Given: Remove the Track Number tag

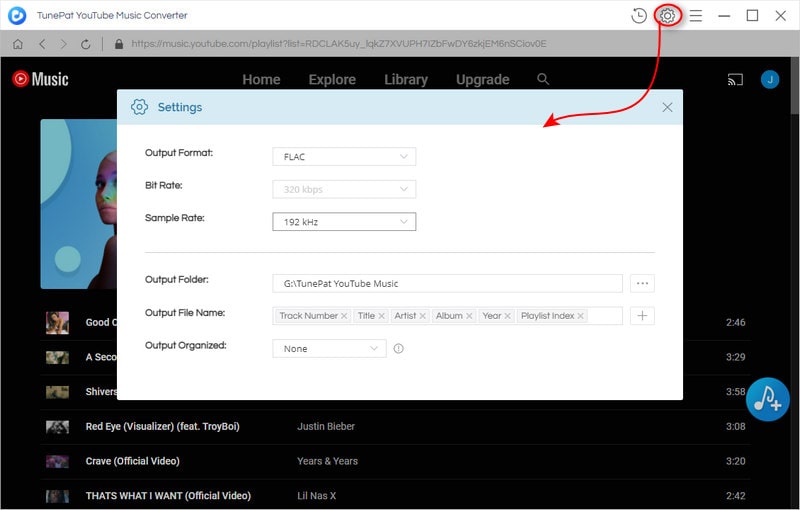Looking at the screenshot, I should [344, 316].
